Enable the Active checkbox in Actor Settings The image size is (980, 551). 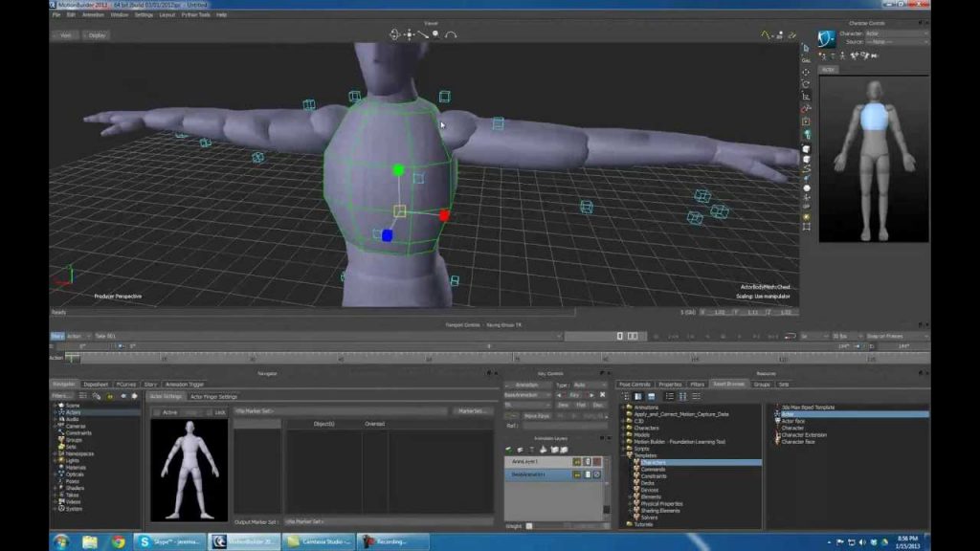[x=156, y=410]
